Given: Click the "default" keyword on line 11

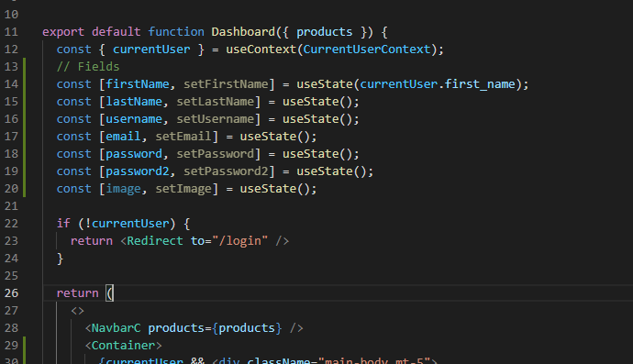Looking at the screenshot, I should click(117, 32).
